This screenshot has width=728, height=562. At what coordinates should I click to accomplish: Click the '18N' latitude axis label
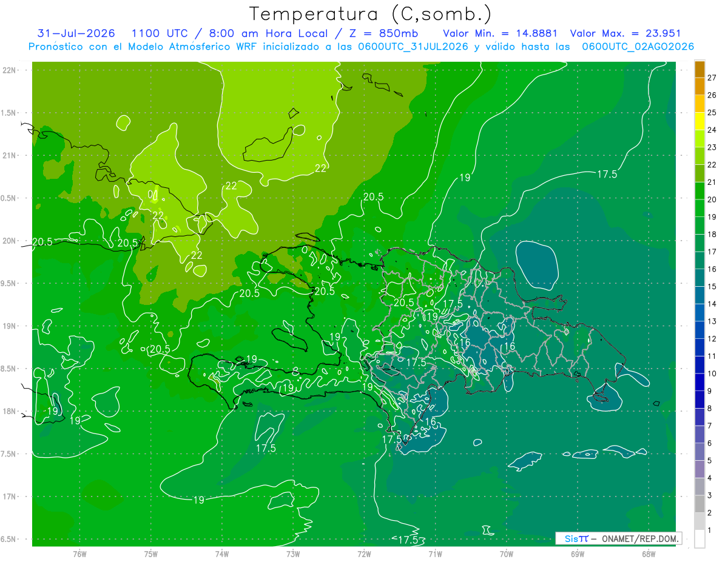coord(10,412)
